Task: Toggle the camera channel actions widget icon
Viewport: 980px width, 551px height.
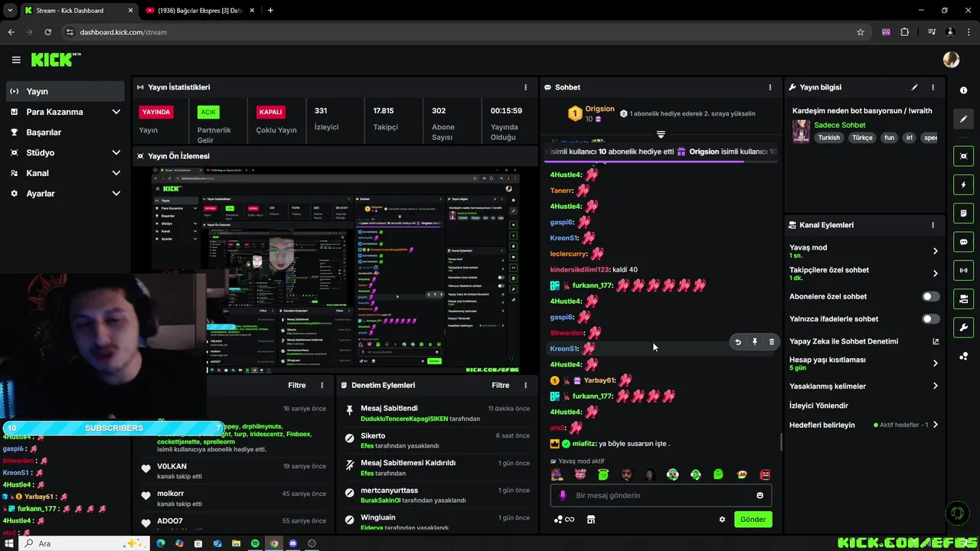Action: [964, 298]
